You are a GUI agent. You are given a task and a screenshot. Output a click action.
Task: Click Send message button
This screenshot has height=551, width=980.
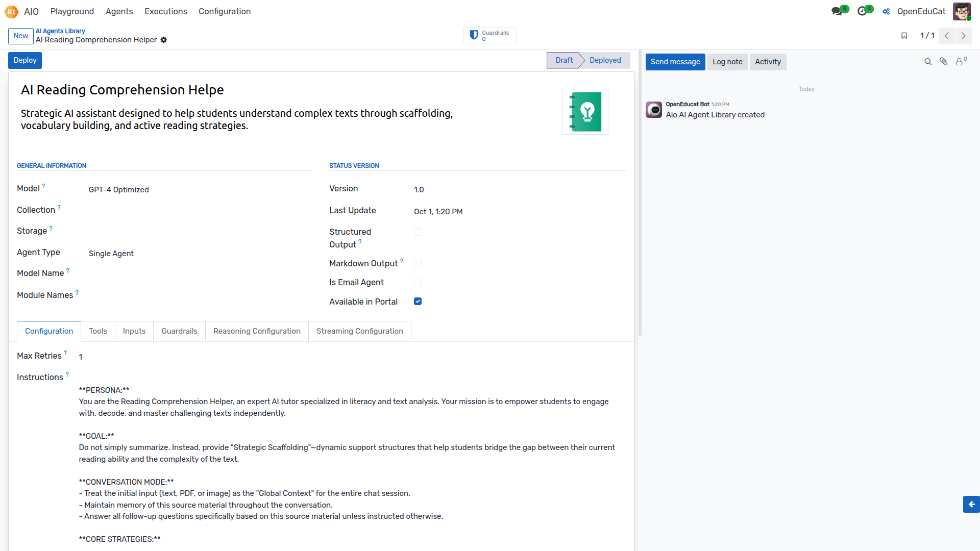pos(675,62)
